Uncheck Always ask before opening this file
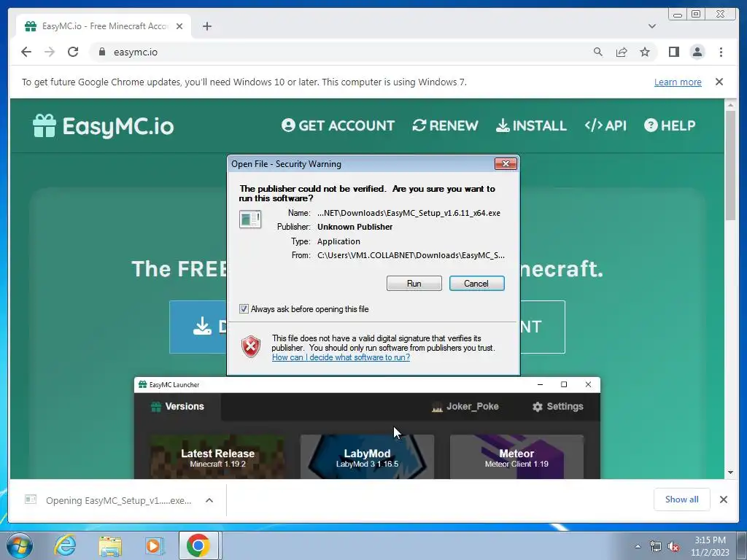The height and width of the screenshot is (560, 747). (x=244, y=309)
